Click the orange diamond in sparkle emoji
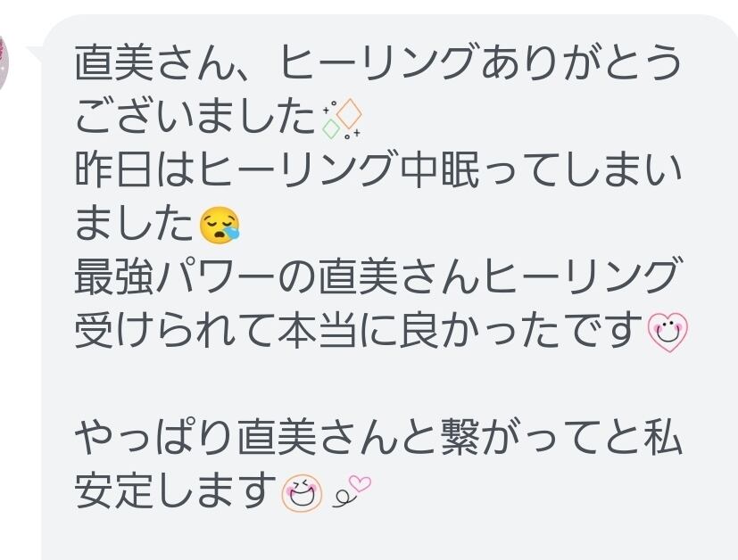Screen dimensions: 738x560 (349, 113)
